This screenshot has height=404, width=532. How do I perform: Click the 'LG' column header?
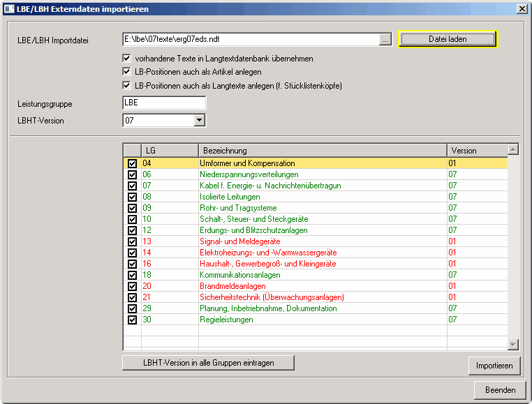pyautogui.click(x=170, y=151)
